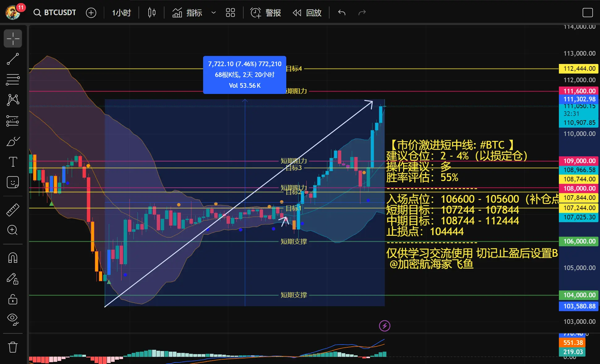Open the 1小时 interval selector

pos(121,13)
